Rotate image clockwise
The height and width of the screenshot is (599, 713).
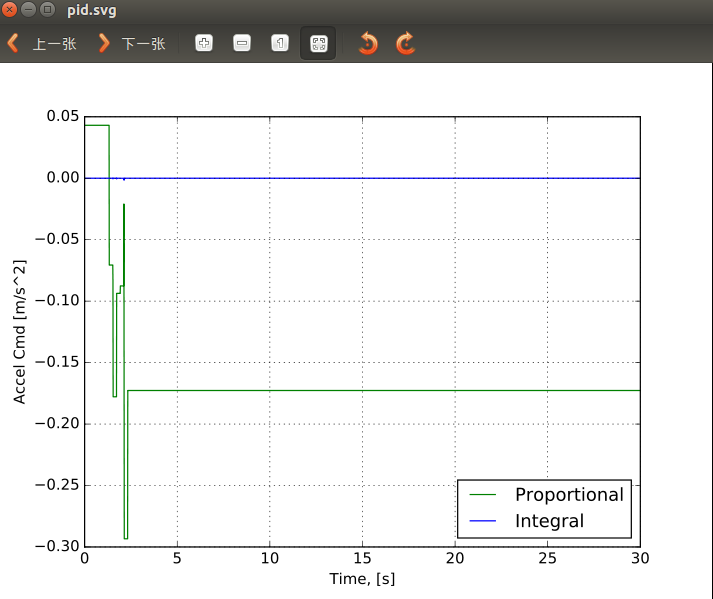point(405,44)
